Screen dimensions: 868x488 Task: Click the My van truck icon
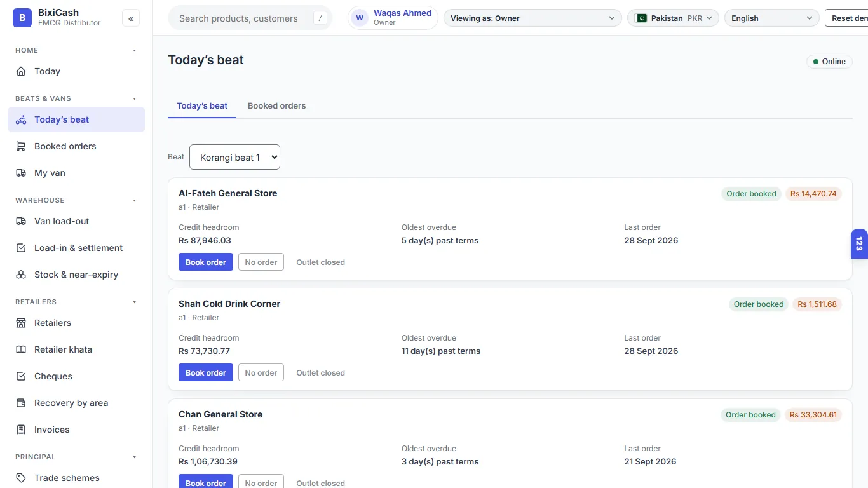(x=21, y=173)
